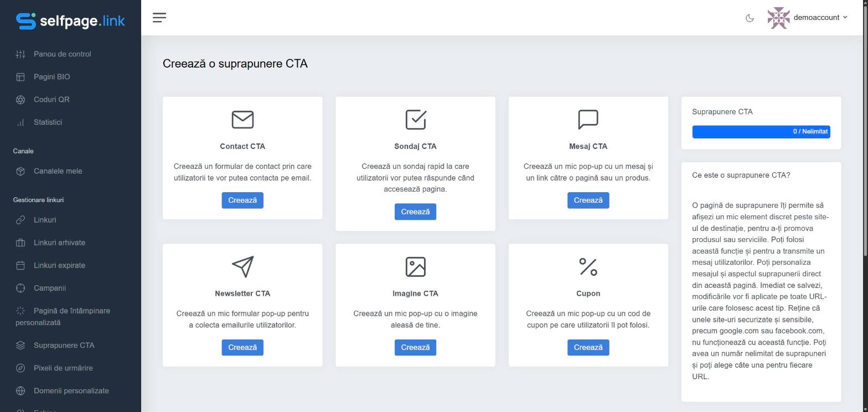Screen dimensions: 868x412
Task: Click Creează under Cupon
Action: [x=588, y=348]
